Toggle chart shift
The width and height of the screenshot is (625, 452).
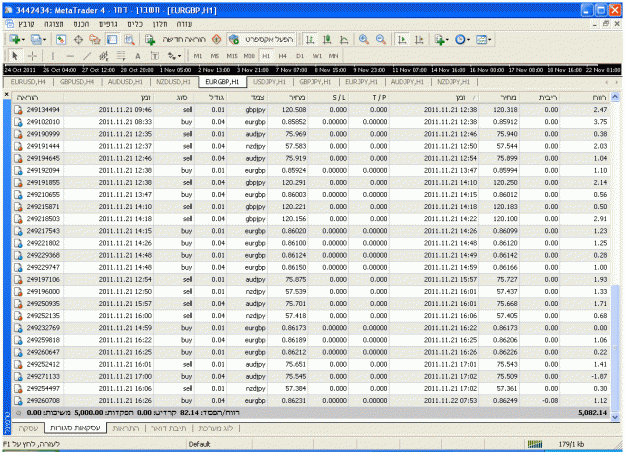(x=419, y=39)
